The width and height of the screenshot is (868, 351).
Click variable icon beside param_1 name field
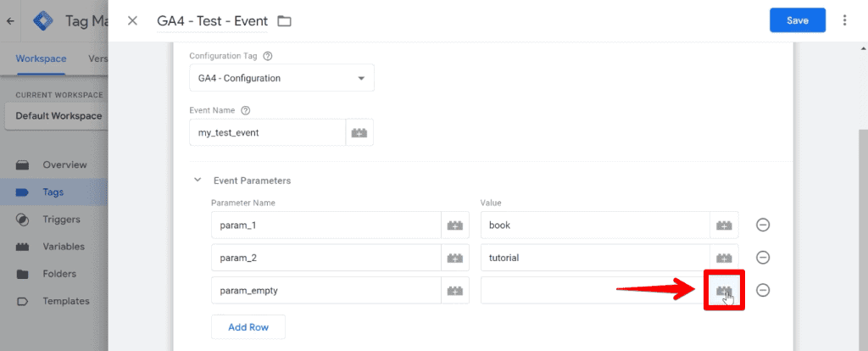pos(455,226)
